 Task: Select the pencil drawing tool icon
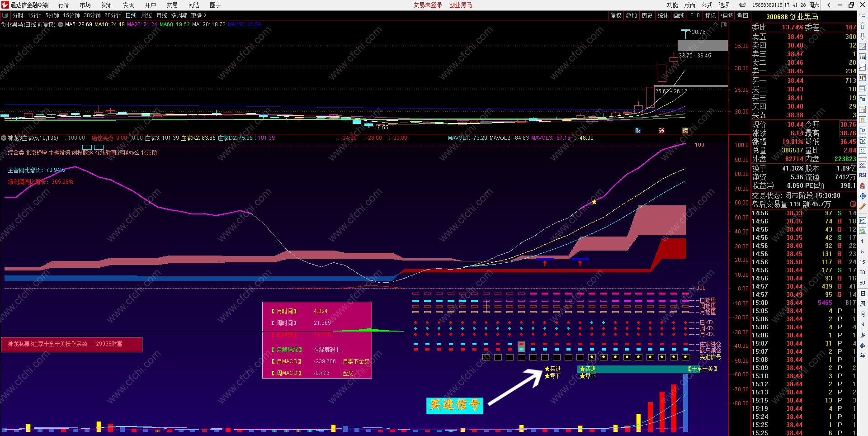pos(863,206)
